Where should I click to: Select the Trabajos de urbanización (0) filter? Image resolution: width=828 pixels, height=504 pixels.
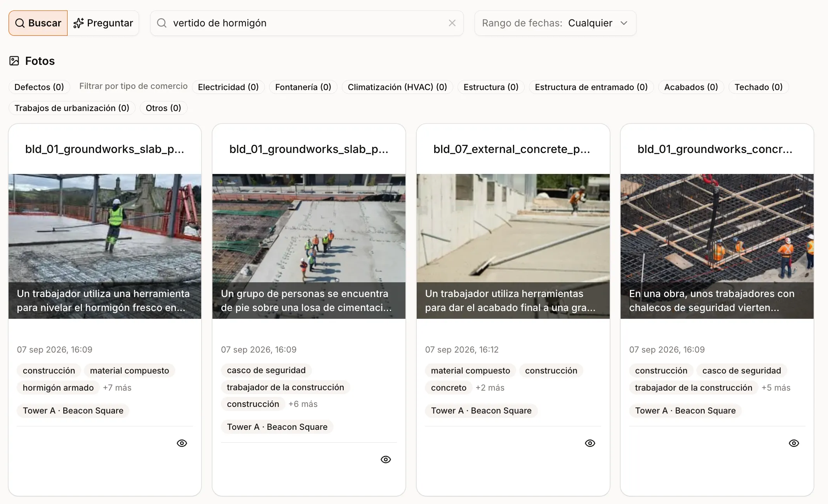[72, 108]
